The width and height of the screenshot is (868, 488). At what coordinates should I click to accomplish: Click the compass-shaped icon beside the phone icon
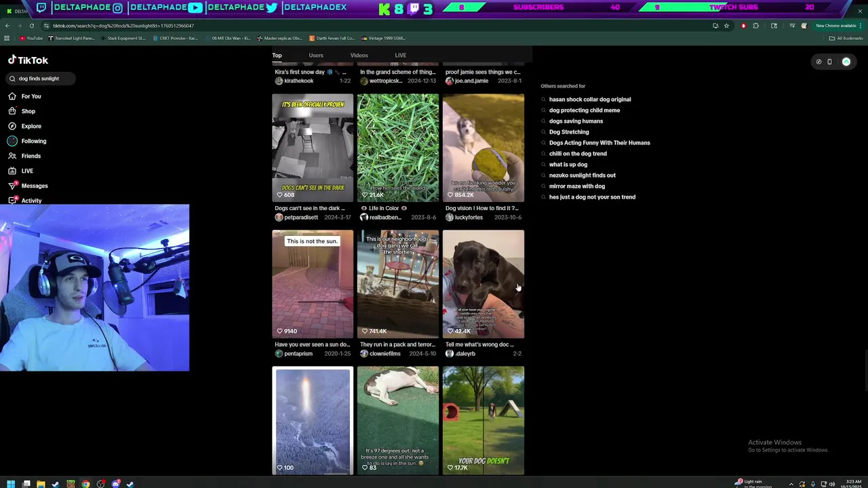click(x=818, y=62)
